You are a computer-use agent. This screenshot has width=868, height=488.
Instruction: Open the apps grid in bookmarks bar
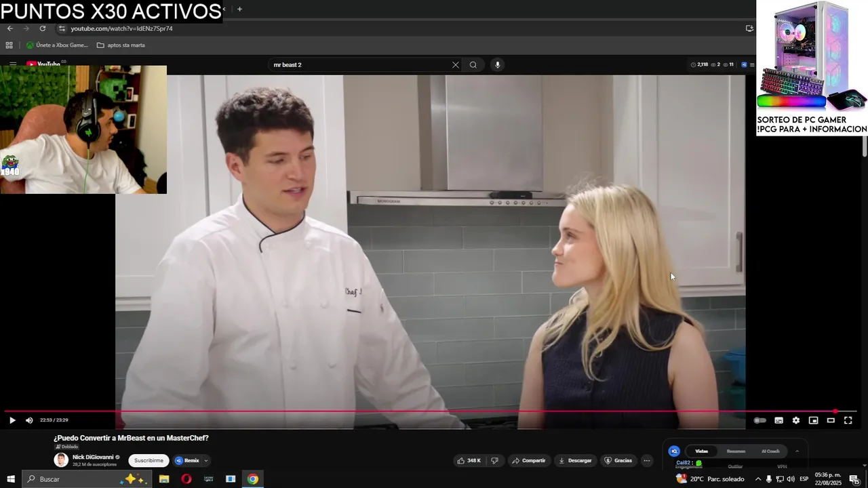(x=9, y=45)
